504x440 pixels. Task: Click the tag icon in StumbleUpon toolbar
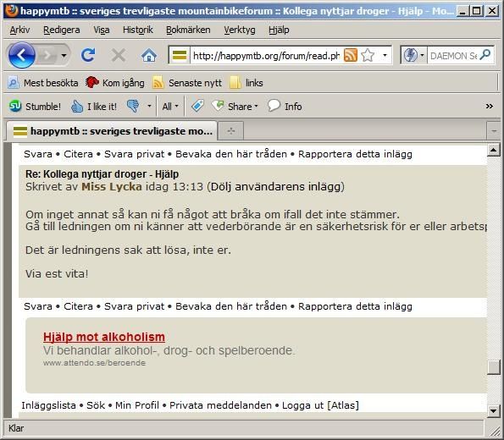click(197, 106)
